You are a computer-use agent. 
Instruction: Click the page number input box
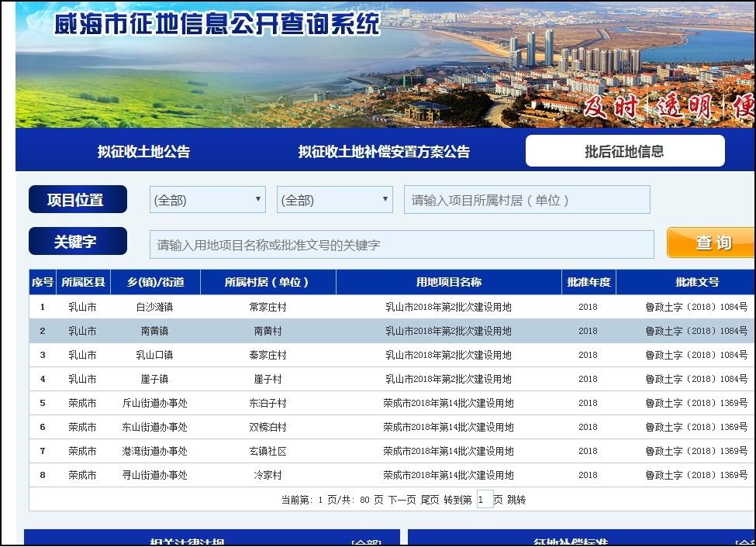[484, 500]
